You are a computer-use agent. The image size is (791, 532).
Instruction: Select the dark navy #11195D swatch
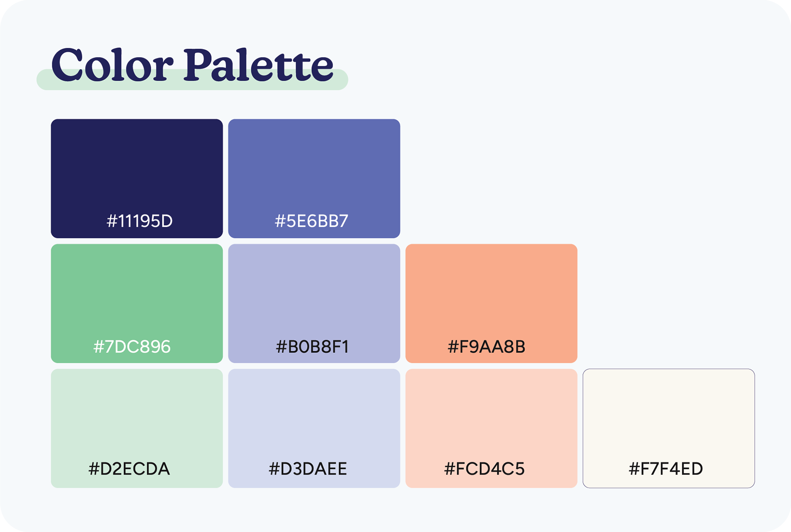pyautogui.click(x=137, y=178)
